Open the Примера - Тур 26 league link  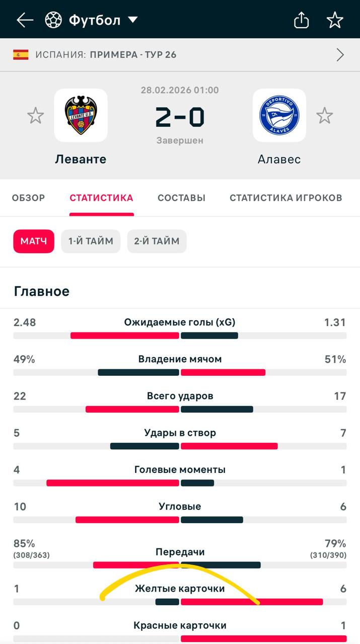tap(133, 54)
